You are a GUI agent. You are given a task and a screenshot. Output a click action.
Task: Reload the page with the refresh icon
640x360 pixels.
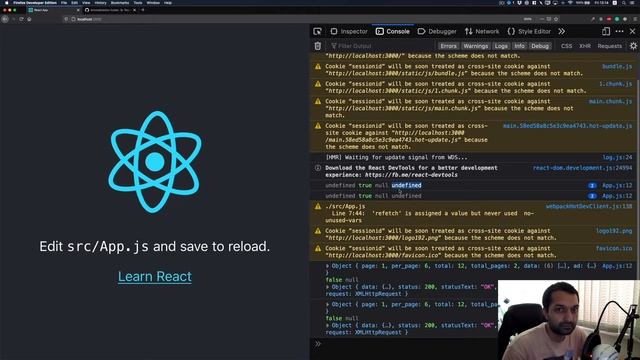click(x=21, y=19)
